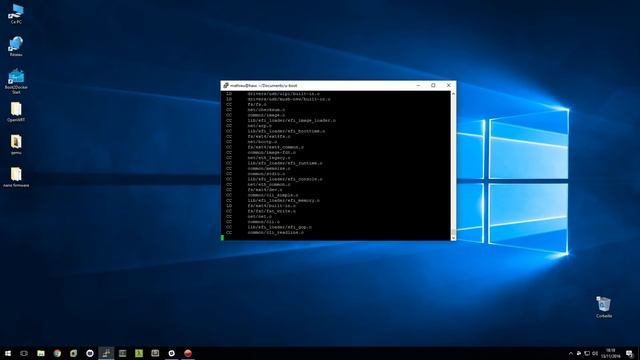Open the Corbeille recycle bin

point(604,307)
